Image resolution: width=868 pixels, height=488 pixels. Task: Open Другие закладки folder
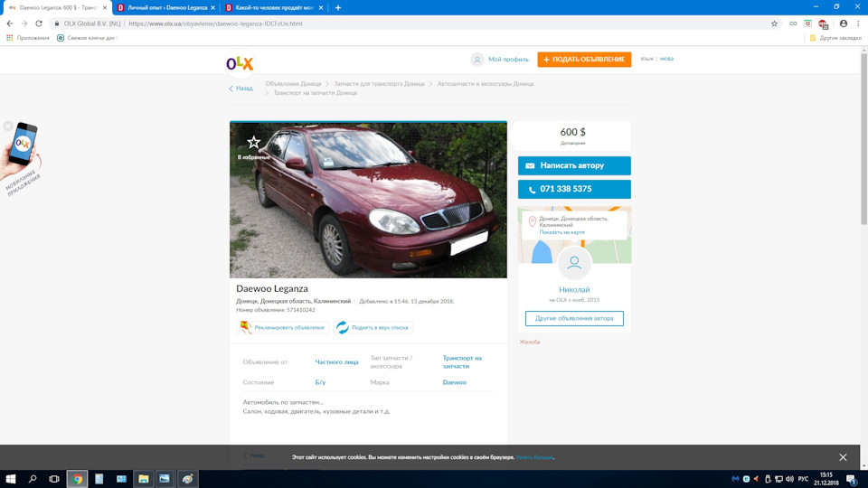835,38
